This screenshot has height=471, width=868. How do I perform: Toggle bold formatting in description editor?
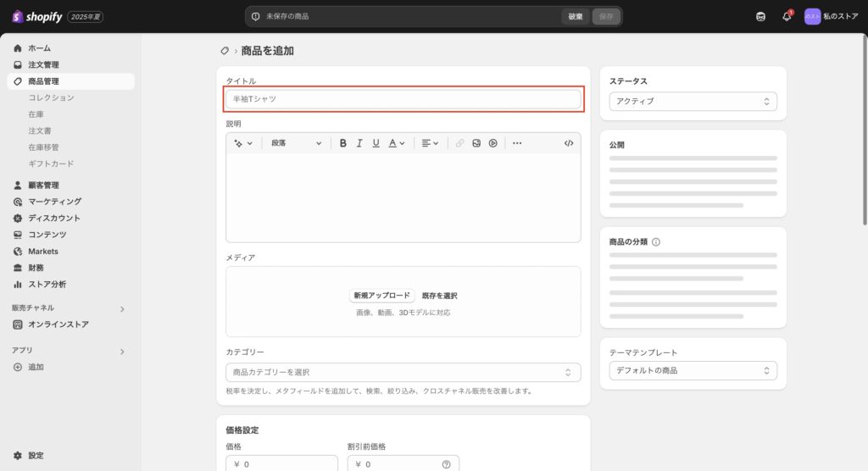pyautogui.click(x=343, y=143)
